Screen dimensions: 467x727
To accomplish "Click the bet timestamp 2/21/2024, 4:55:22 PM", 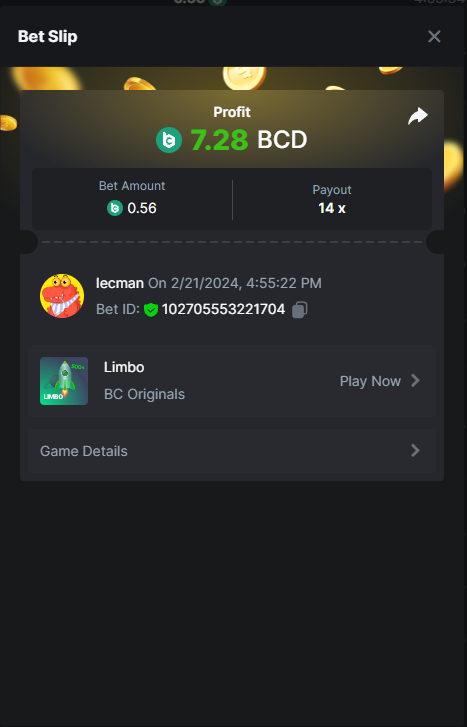I will pyautogui.click(x=246, y=283).
